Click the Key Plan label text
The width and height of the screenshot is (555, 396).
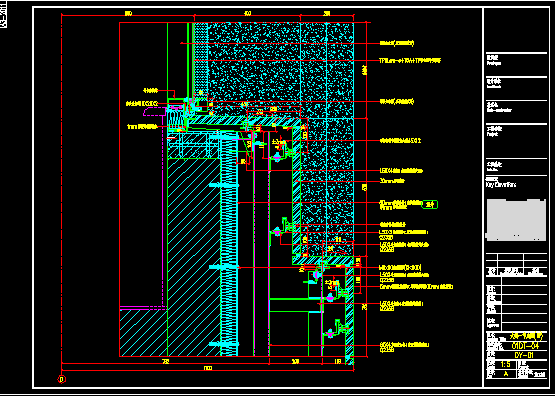[x=496, y=184]
